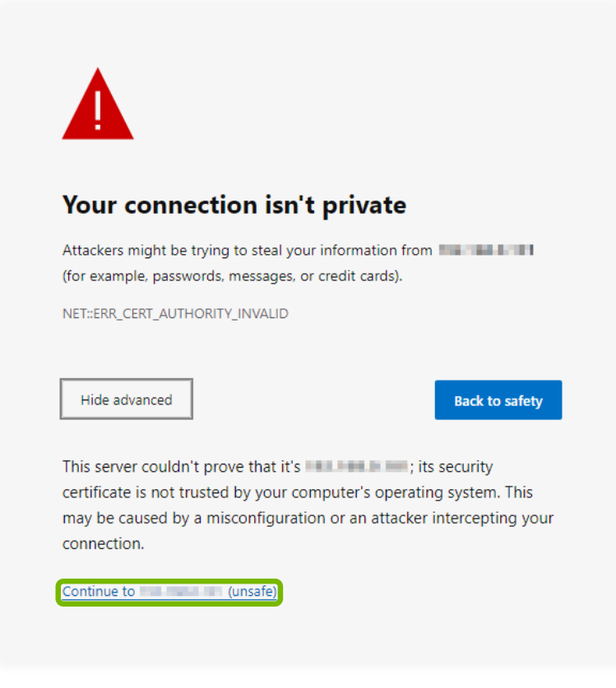Click the "Your connection isn't private" heading

[x=234, y=205]
